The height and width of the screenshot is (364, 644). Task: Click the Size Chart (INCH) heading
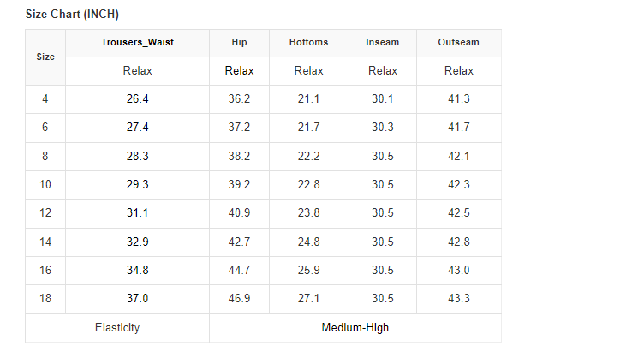pos(72,15)
